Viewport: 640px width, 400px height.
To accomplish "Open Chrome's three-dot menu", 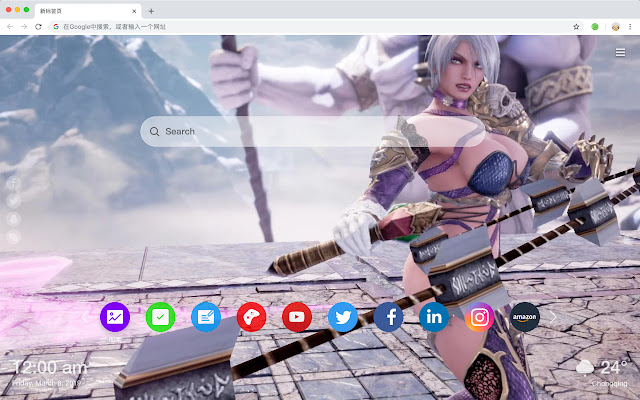I will (x=630, y=27).
